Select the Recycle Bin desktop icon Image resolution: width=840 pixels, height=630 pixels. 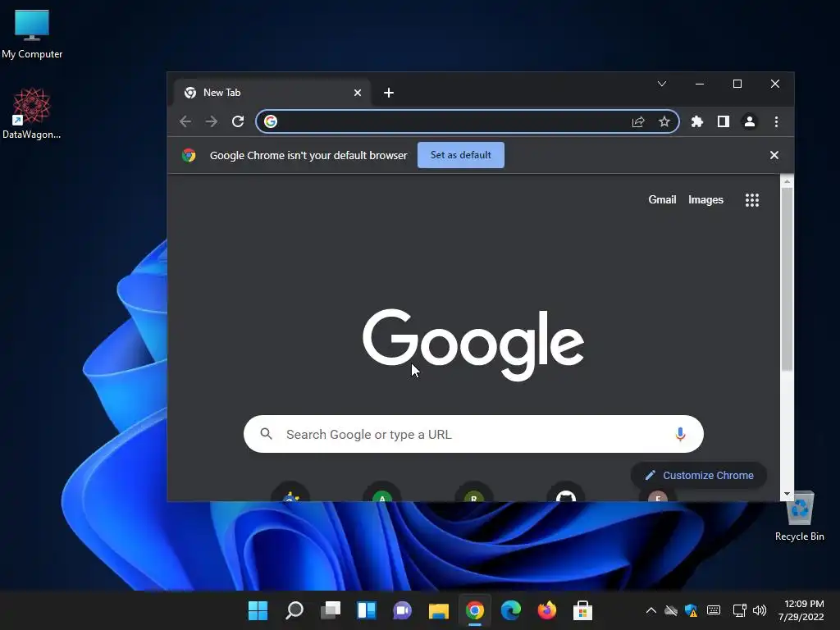799,517
